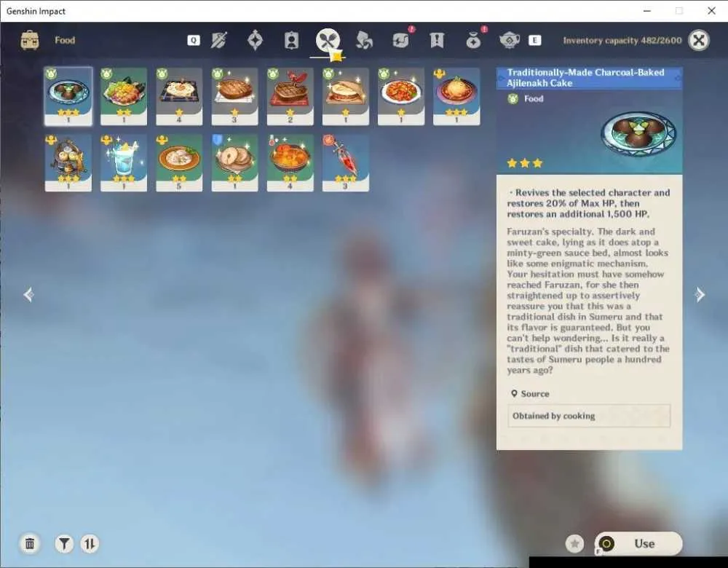728x568 pixels.
Task: Select the steak item with count 3
Action: (x=234, y=97)
